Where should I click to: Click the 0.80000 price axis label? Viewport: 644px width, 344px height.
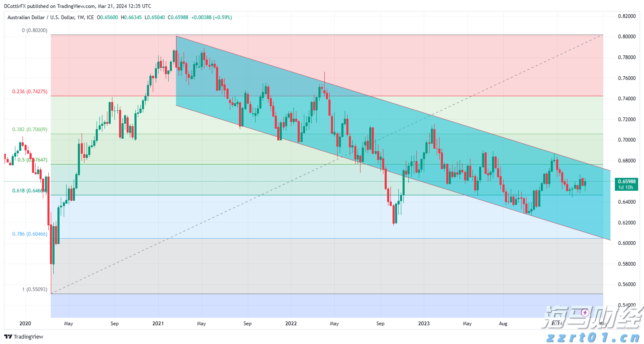(627, 37)
